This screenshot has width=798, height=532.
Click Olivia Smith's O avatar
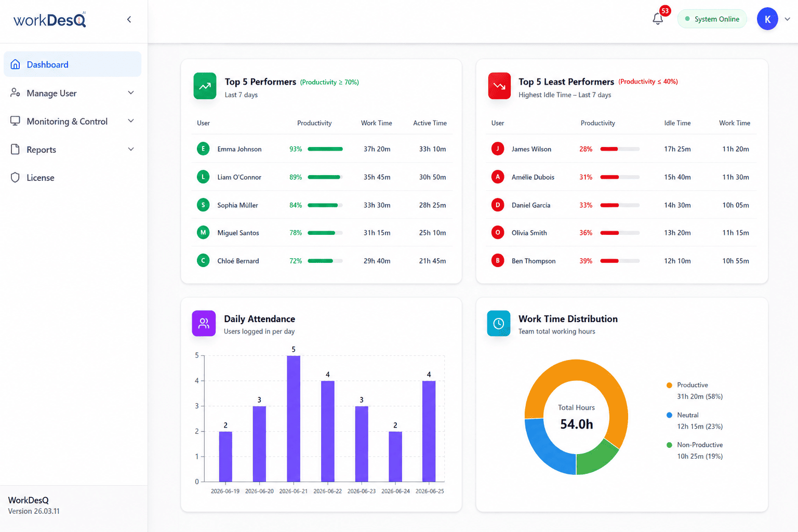coord(498,233)
